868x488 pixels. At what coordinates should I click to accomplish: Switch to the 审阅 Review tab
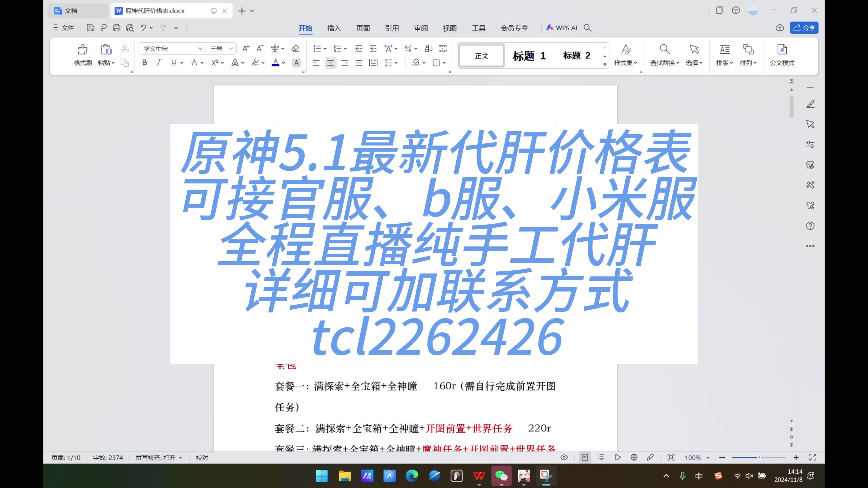[421, 28]
